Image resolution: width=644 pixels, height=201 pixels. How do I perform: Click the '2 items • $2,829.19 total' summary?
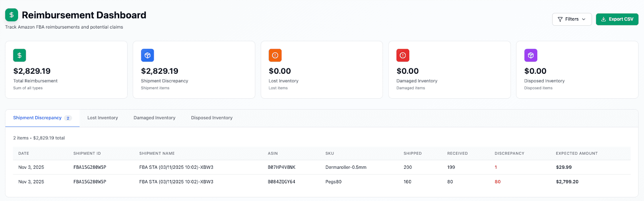pyautogui.click(x=39, y=138)
